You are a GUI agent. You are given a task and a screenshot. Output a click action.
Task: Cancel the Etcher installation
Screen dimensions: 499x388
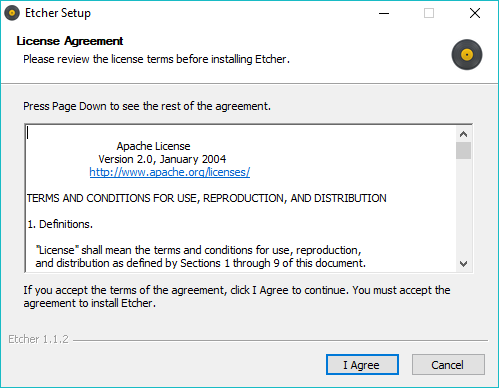448,365
